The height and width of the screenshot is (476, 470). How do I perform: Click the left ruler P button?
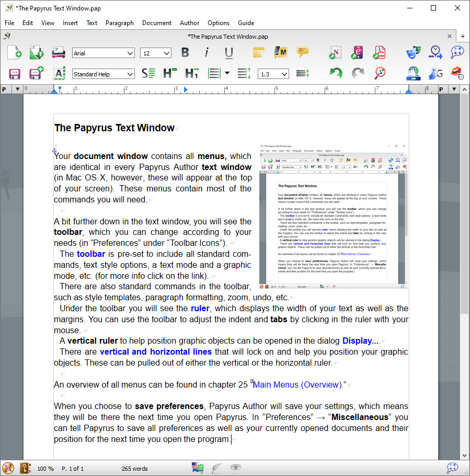tap(4, 89)
